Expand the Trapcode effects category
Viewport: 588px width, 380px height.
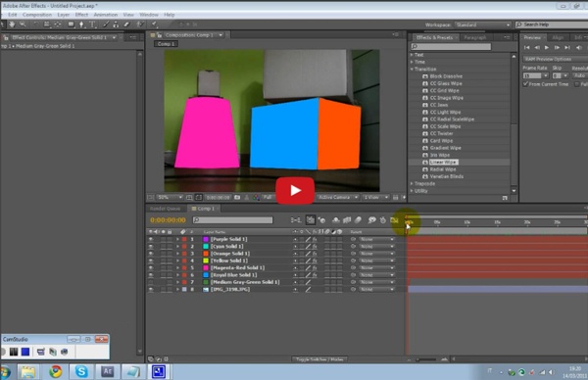(412, 183)
